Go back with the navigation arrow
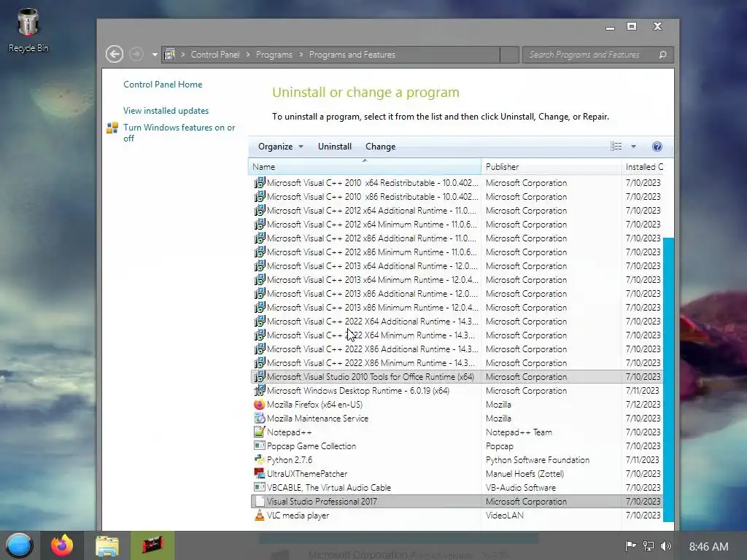The image size is (747, 560). click(115, 54)
